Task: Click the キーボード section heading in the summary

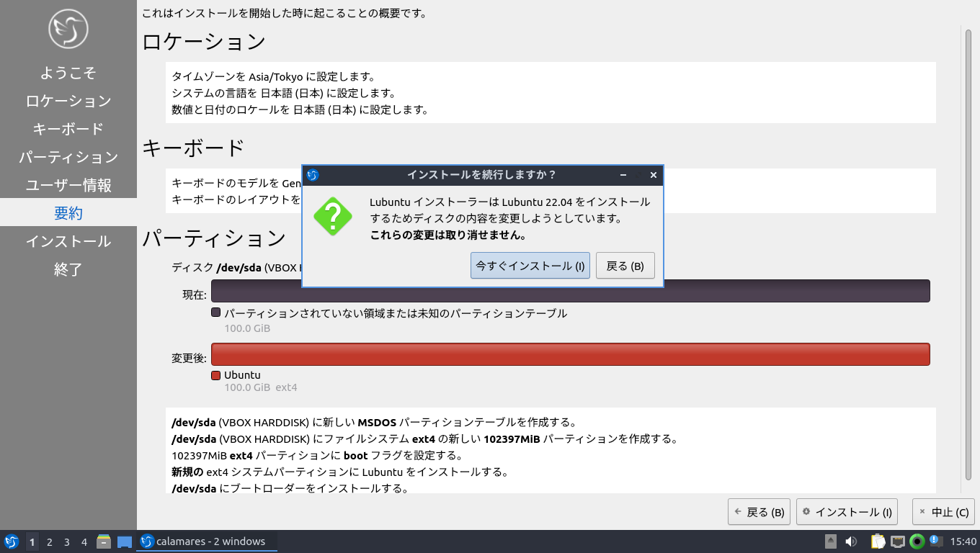Action: coord(194,148)
